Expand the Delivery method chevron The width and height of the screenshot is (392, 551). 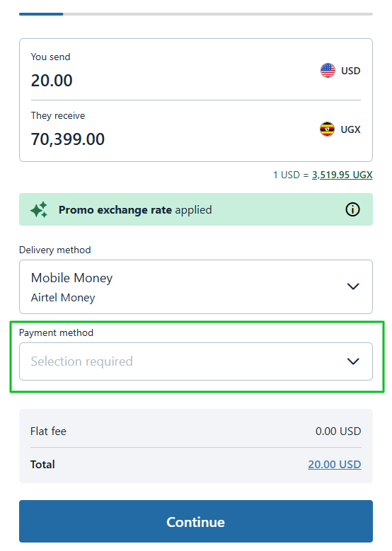coord(353,286)
